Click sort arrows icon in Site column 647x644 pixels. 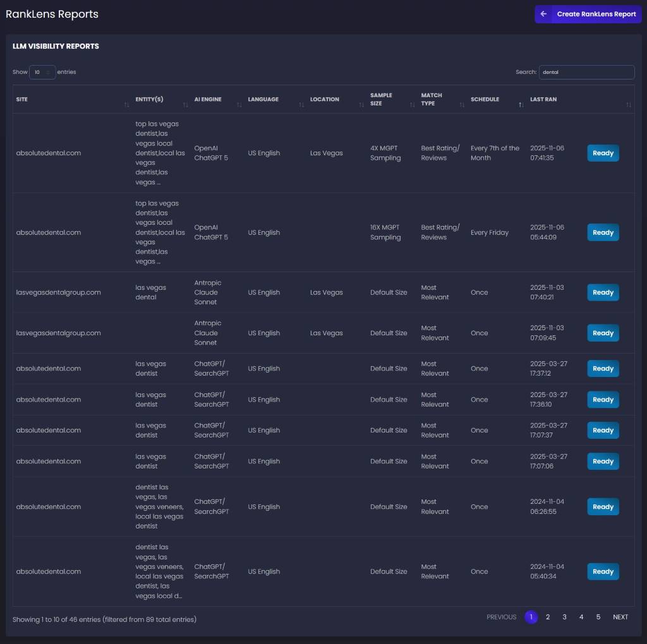127,105
